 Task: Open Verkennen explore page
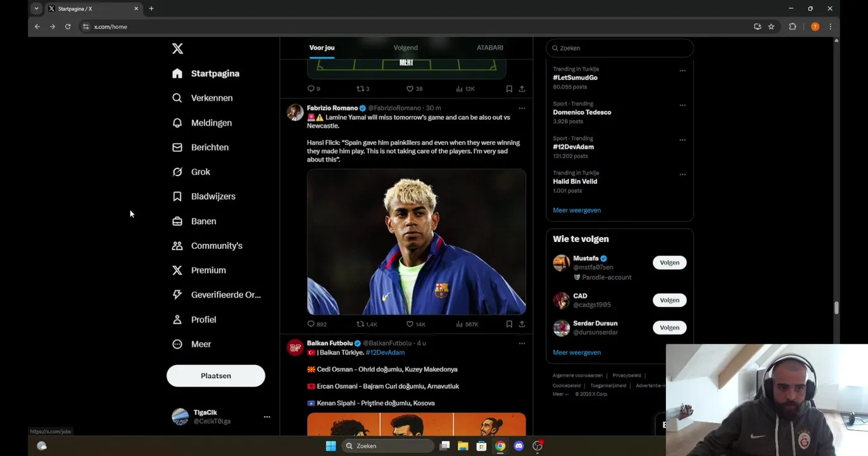coord(203,98)
